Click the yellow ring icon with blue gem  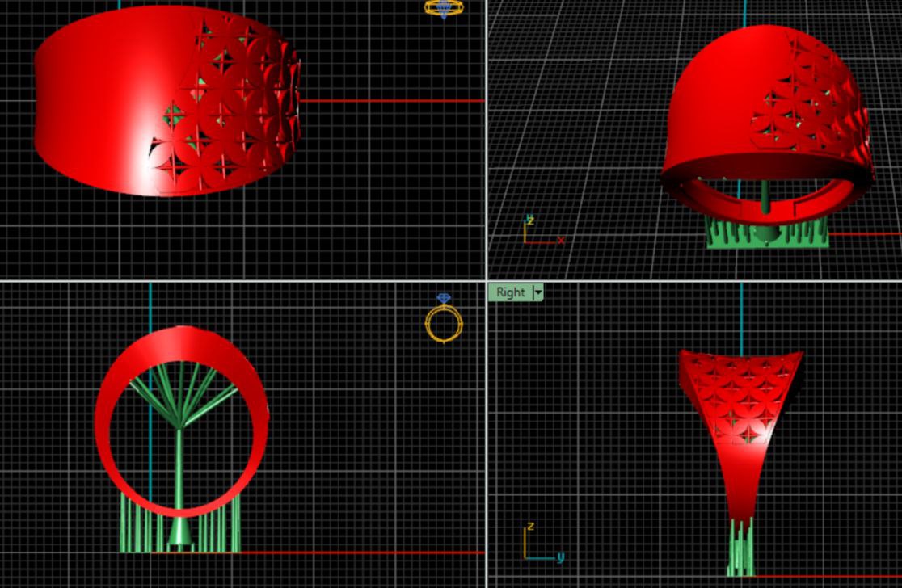444,318
